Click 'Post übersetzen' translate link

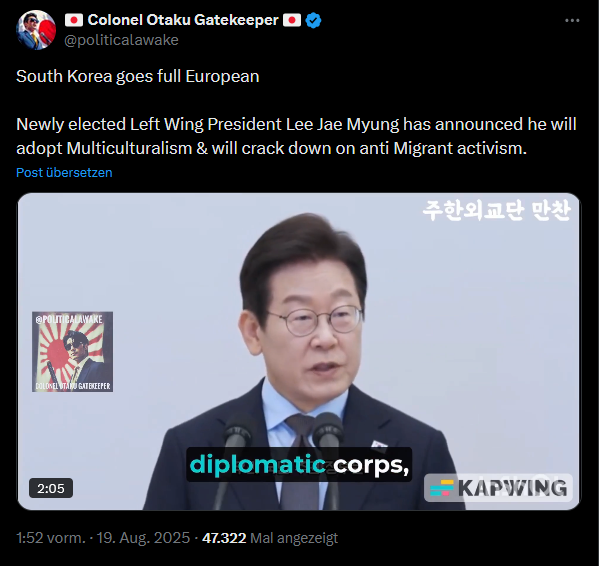(64, 173)
